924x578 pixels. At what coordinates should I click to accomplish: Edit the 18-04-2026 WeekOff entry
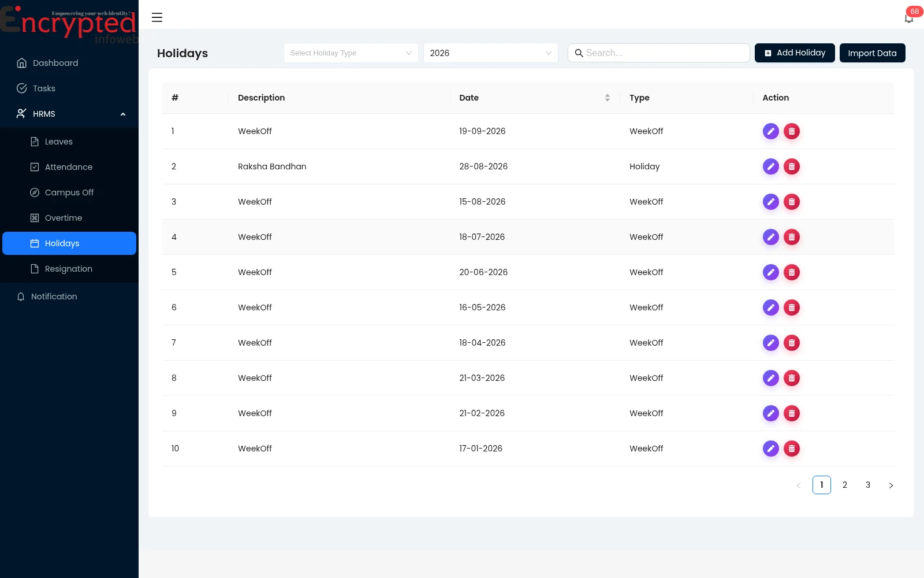pos(771,343)
